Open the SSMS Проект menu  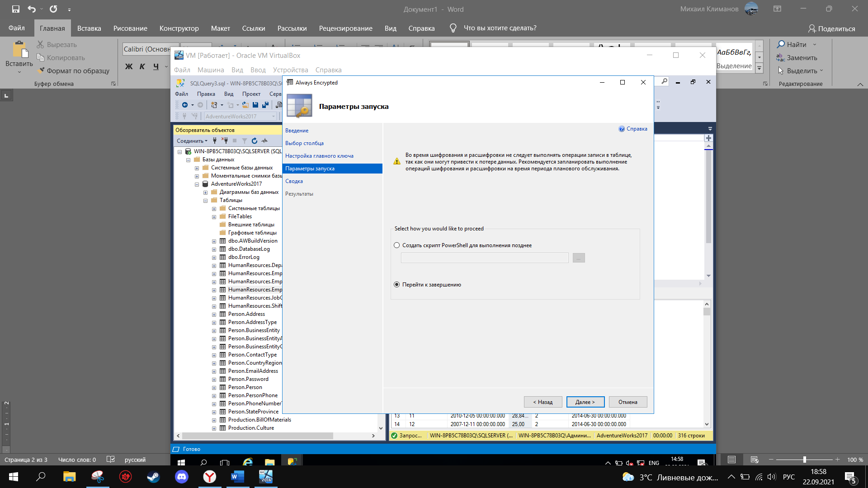(x=251, y=94)
